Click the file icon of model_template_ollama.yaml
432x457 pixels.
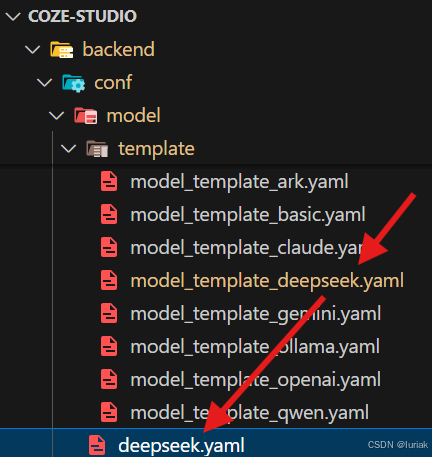109,346
